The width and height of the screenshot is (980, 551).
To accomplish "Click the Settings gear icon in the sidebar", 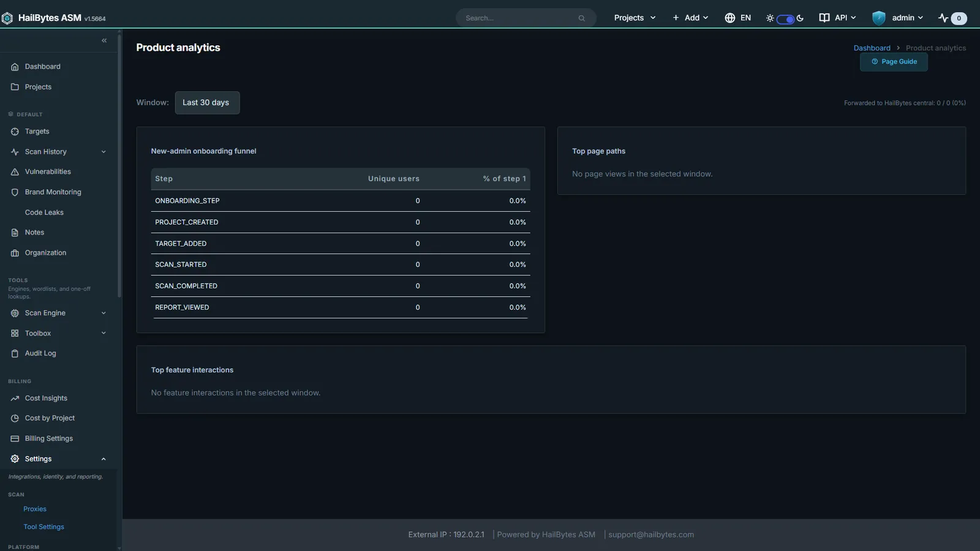I will 15,459.
